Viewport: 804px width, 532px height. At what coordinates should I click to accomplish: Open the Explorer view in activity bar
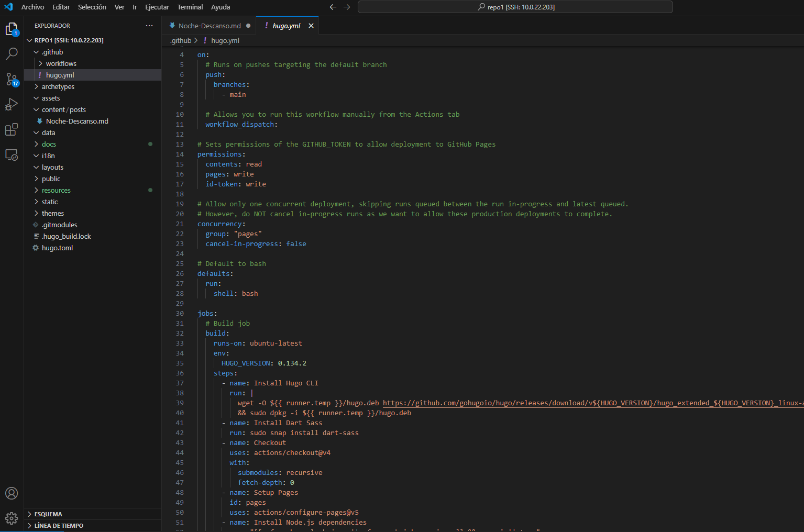point(12,29)
